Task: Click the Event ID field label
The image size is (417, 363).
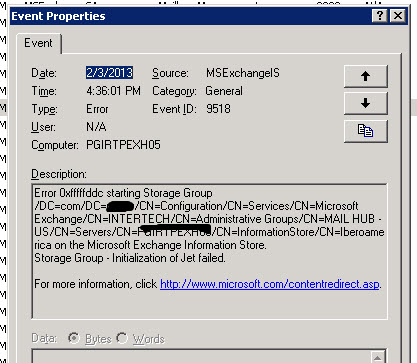Action: point(174,109)
